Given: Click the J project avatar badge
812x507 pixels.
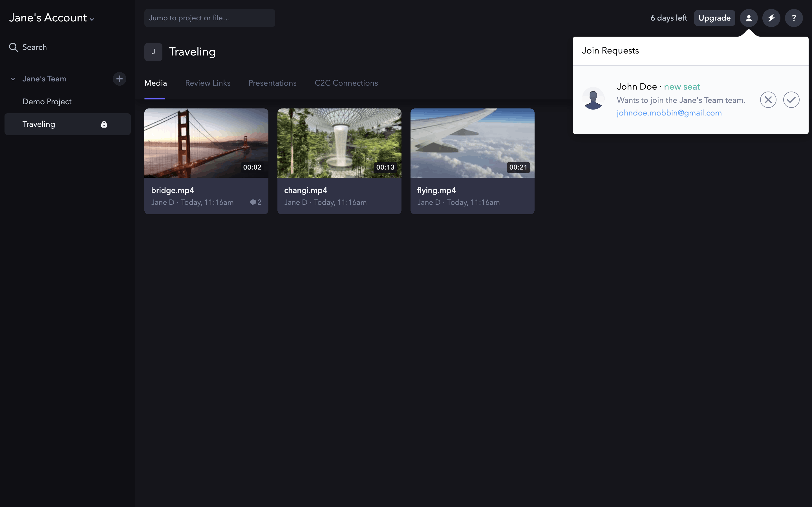Looking at the screenshot, I should pyautogui.click(x=153, y=52).
